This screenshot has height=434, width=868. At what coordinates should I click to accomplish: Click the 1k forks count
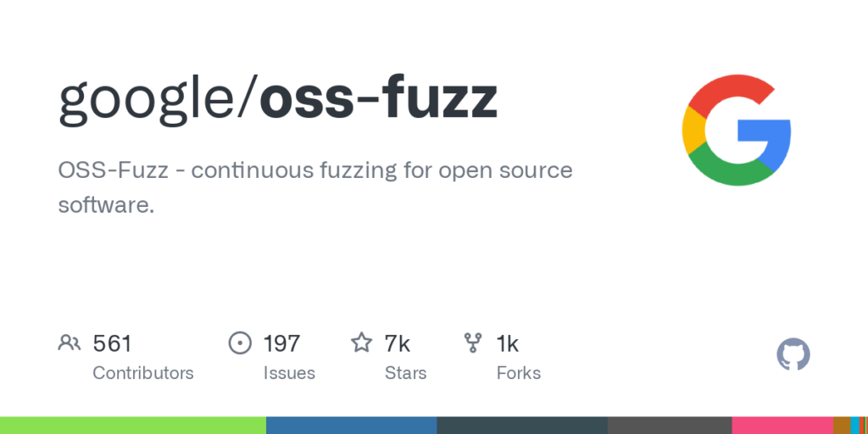[507, 343]
